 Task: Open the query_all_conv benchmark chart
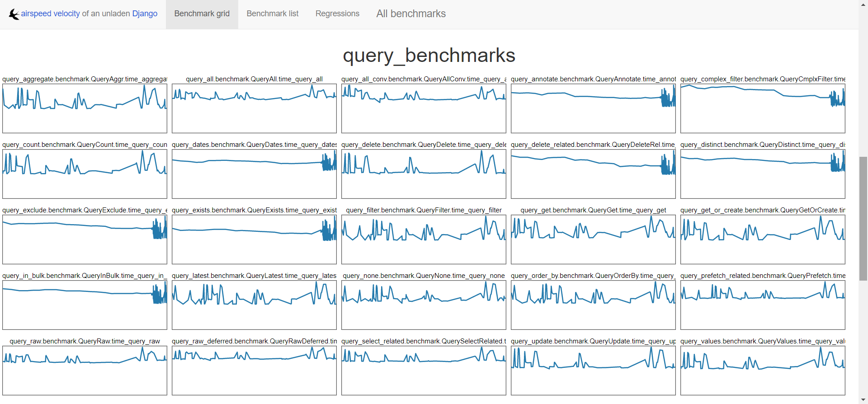[x=424, y=108]
